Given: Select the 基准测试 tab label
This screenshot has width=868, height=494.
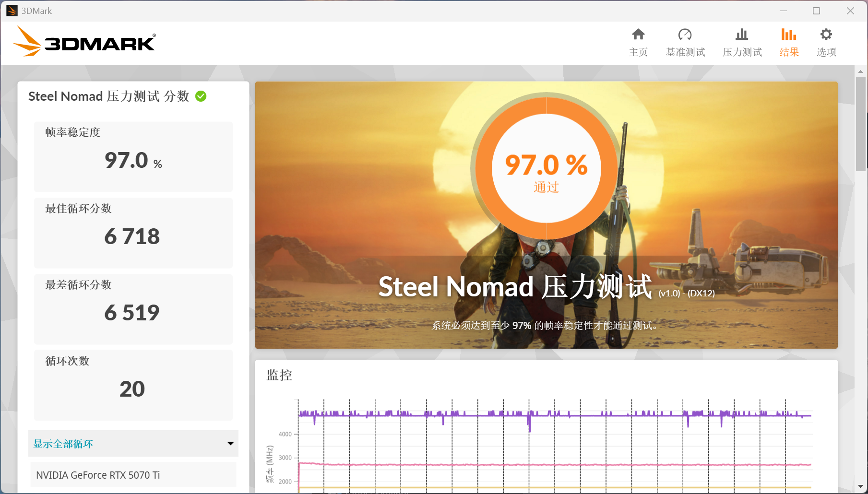Looking at the screenshot, I should [685, 52].
